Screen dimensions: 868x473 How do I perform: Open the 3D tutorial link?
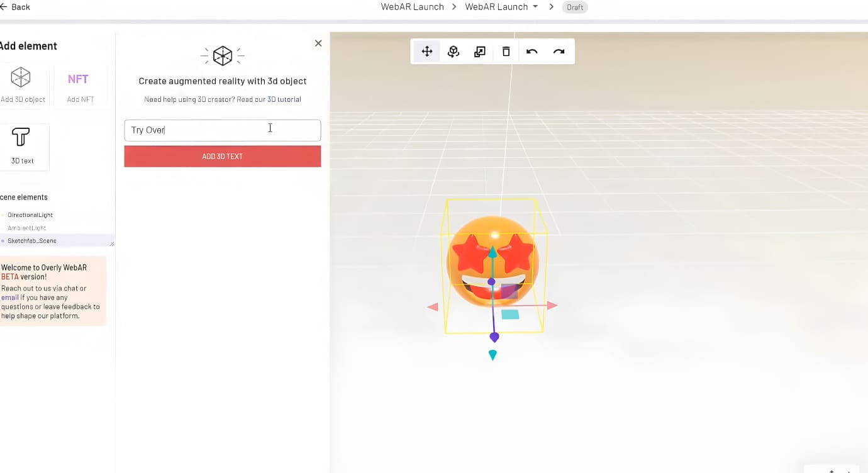pos(284,99)
